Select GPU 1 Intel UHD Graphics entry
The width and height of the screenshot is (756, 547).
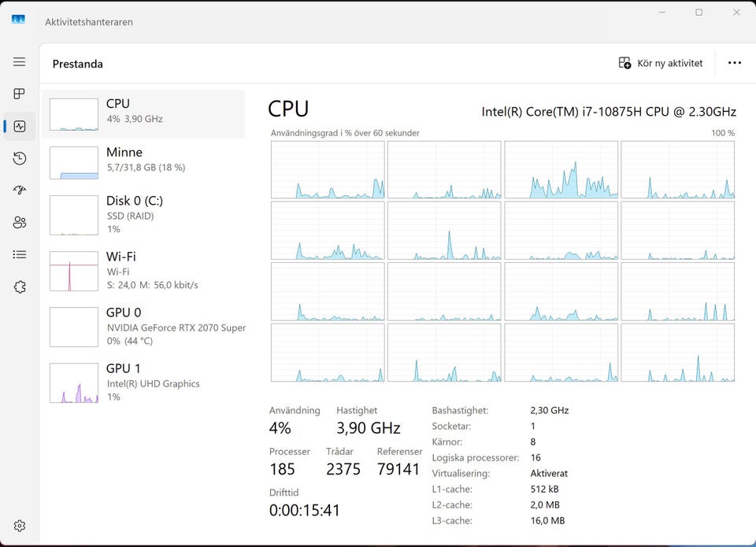143,383
